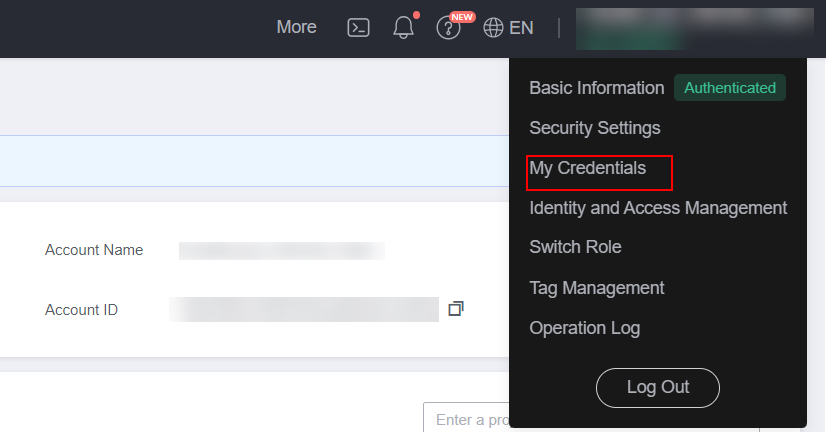Select My Credentials in account menu
Screen dimensions: 826x432
click(588, 168)
